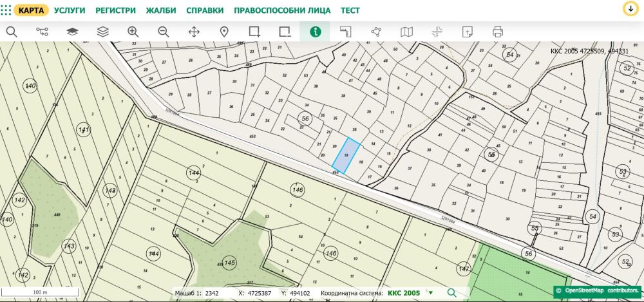
Task: Open the app grid menu icon
Action: coord(6,10)
